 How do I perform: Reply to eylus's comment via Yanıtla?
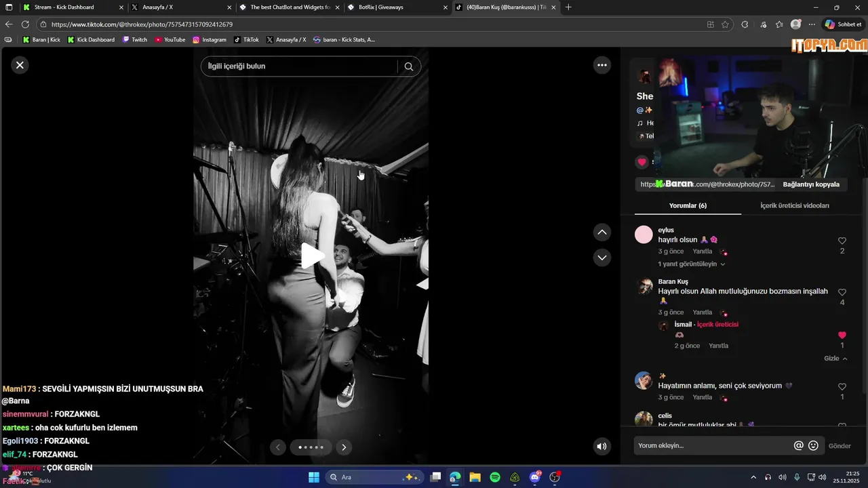pos(702,251)
